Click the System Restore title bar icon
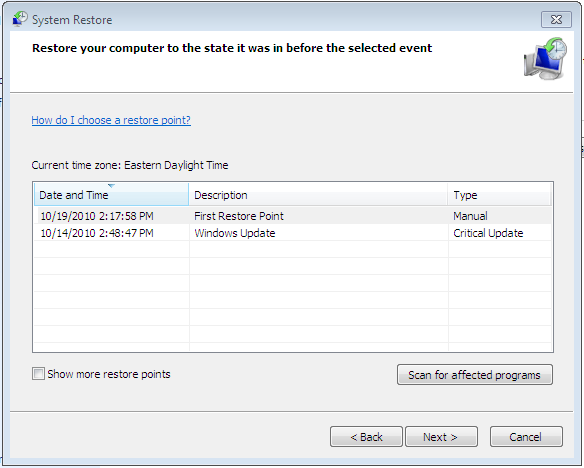 pos(20,19)
